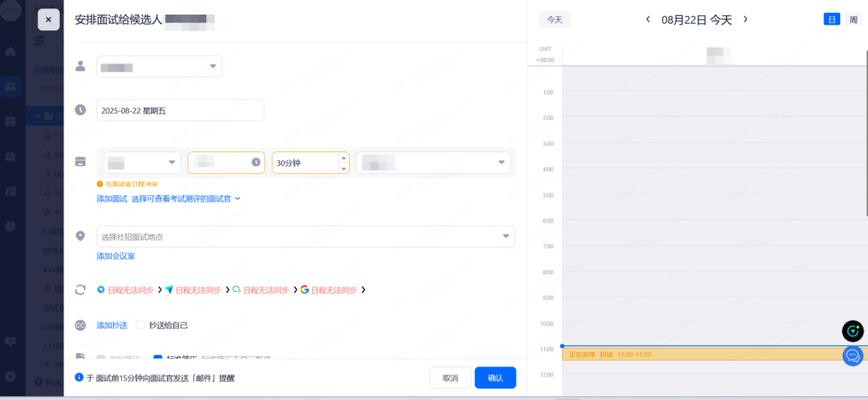Image resolution: width=868 pixels, height=400 pixels.
Task: Click the 确认 button
Action: click(495, 377)
